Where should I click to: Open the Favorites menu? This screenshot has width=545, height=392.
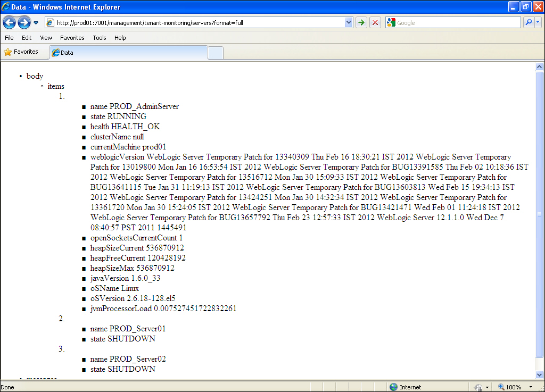click(72, 38)
